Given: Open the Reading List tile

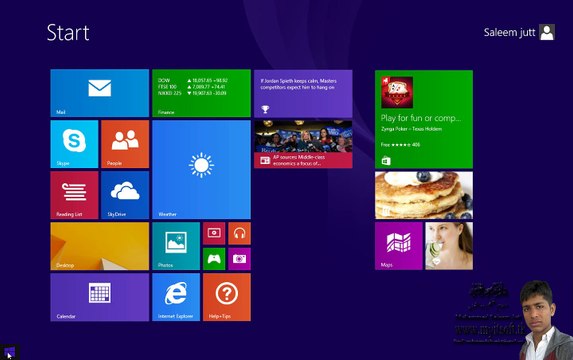Looking at the screenshot, I should click(x=74, y=195).
